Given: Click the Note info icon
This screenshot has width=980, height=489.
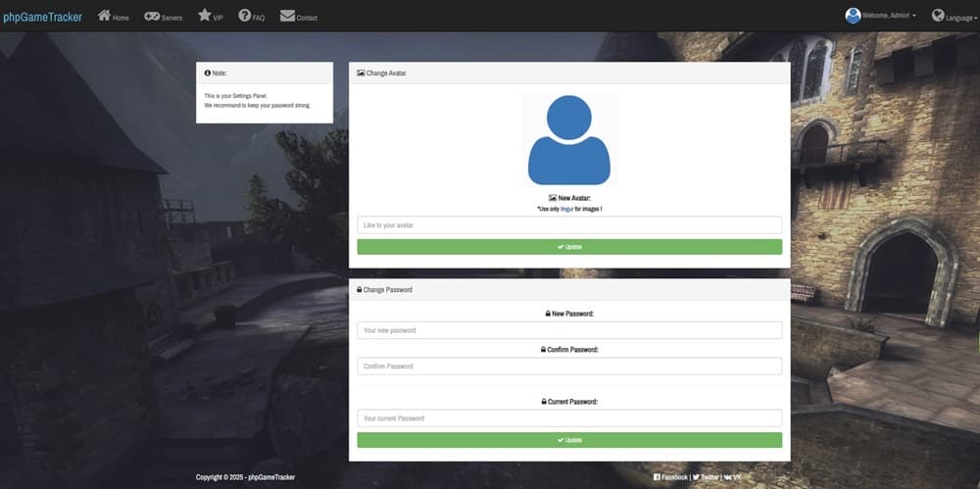Looking at the screenshot, I should pos(208,73).
